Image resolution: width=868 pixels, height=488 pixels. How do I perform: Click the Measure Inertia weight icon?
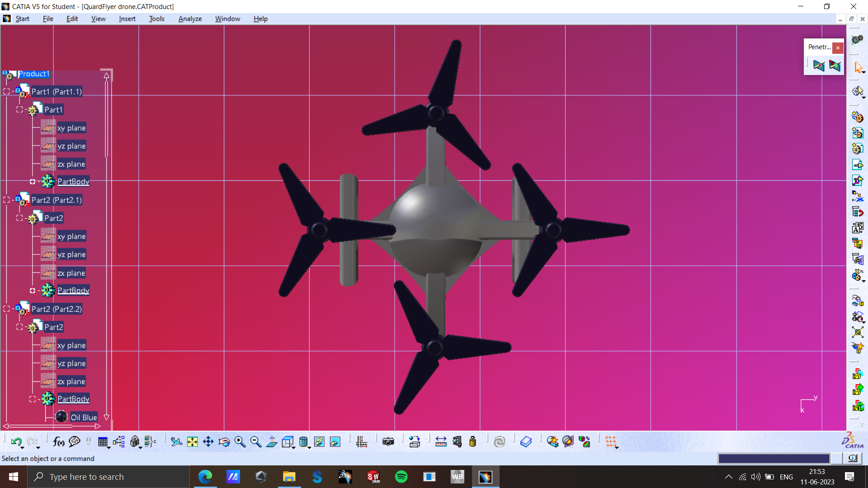pyautogui.click(x=473, y=441)
